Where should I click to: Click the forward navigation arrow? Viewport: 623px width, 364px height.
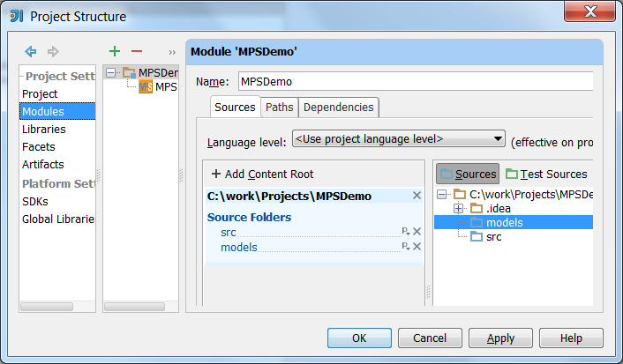click(53, 51)
